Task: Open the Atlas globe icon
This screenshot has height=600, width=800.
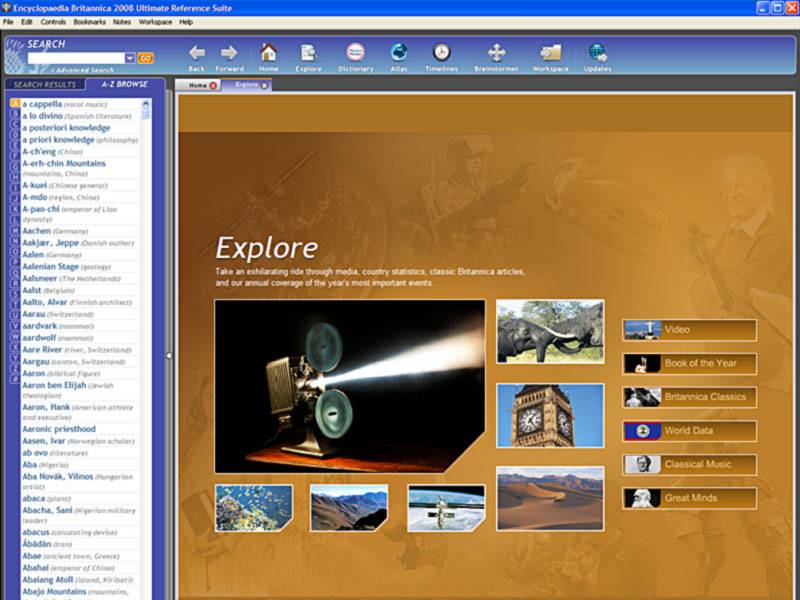Action: coord(398,57)
